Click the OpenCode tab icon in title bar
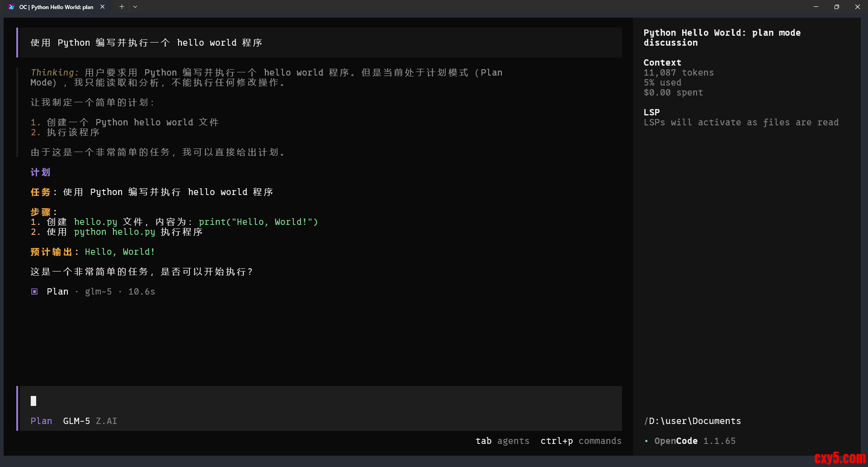This screenshot has height=467, width=868. pos(11,7)
